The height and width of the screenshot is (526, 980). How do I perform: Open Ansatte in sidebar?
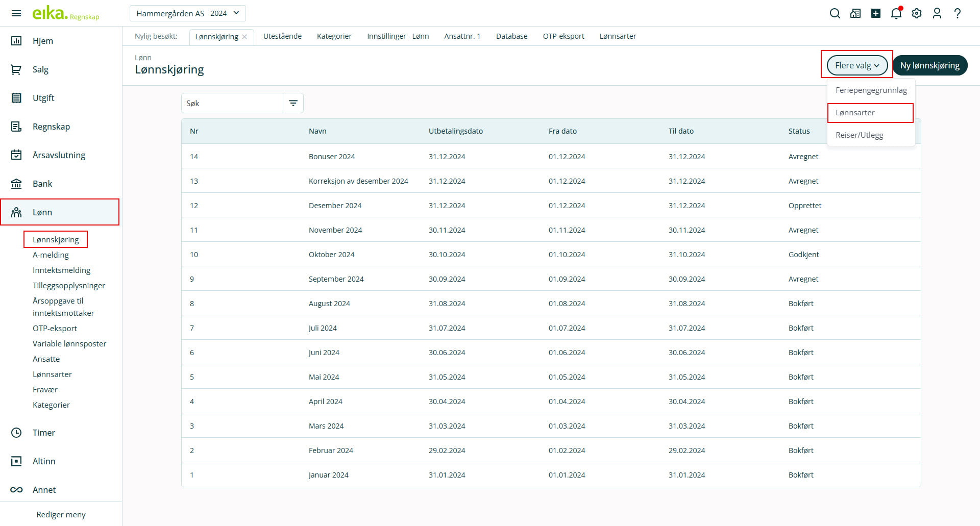coord(46,359)
